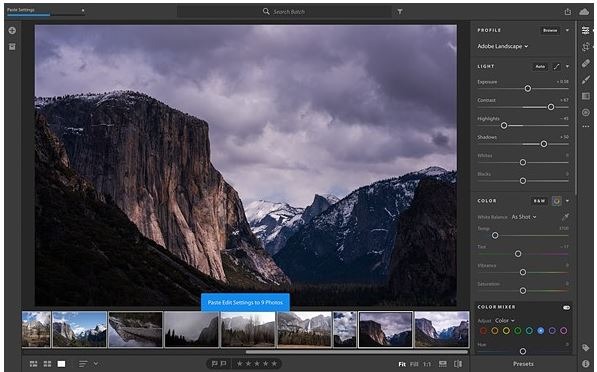597x372 pixels.
Task: Open the My Photos library icon
Action: coord(12,46)
